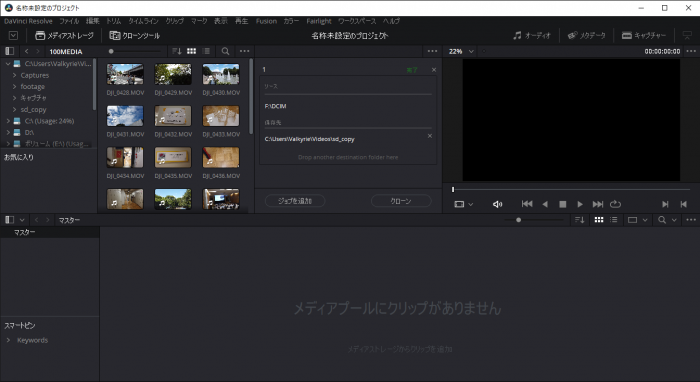The width and height of the screenshot is (700, 382).
Task: Click media storage search icon
Action: click(x=225, y=51)
